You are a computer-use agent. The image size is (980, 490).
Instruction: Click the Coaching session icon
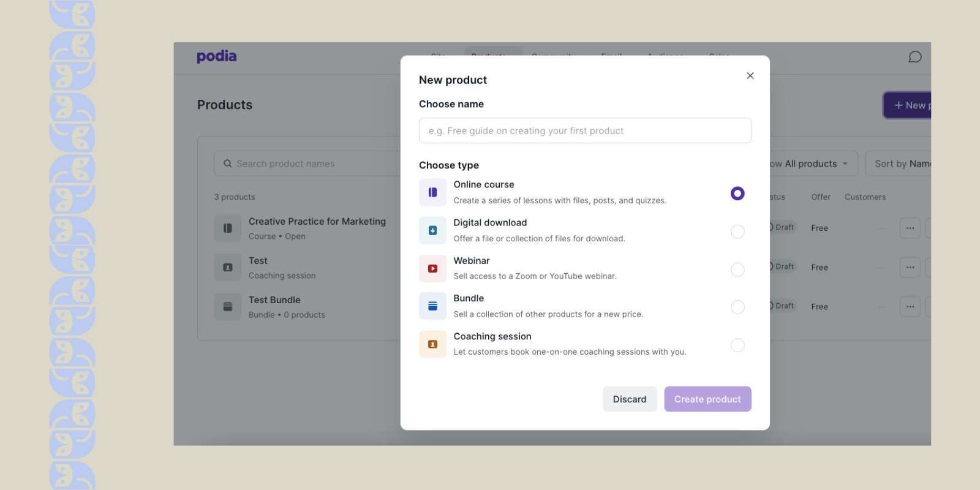click(432, 344)
